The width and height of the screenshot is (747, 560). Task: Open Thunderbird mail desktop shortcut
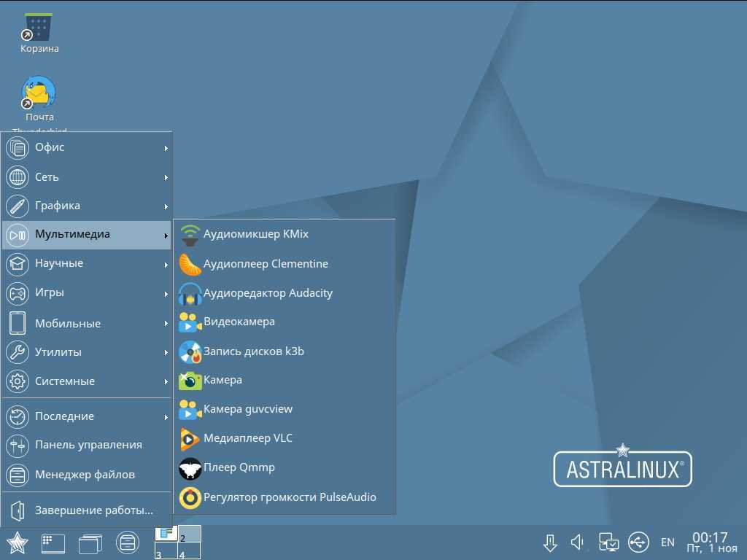coord(39,93)
